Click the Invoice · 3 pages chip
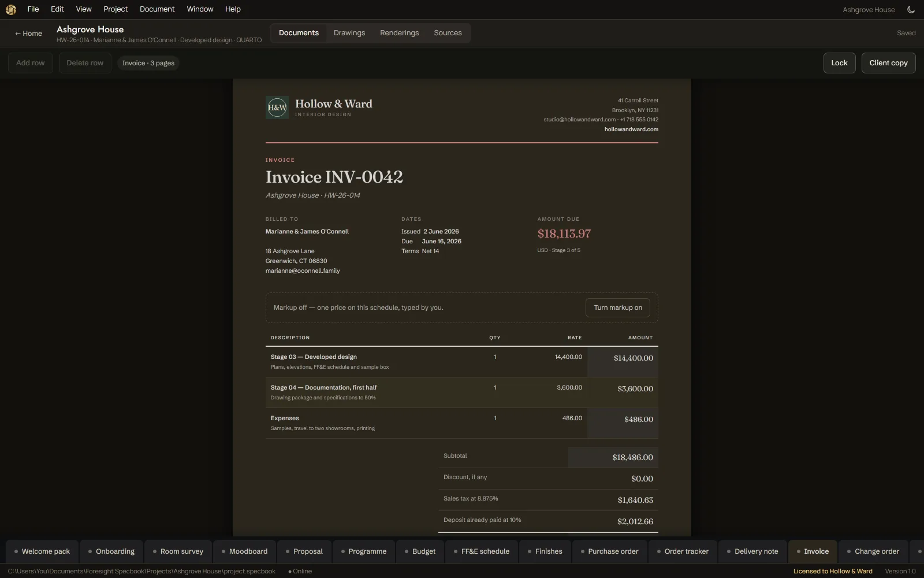The image size is (924, 578). [x=148, y=63]
